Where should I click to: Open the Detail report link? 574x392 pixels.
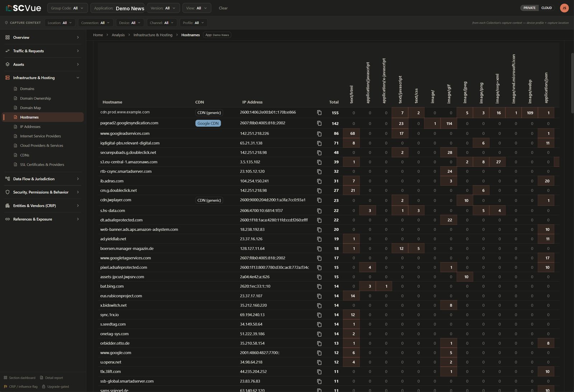click(x=52, y=378)
